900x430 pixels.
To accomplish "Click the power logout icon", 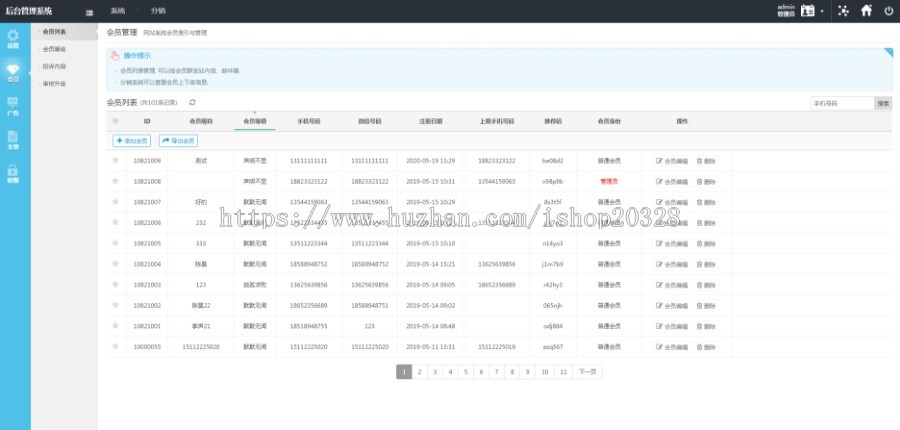I will click(x=889, y=10).
